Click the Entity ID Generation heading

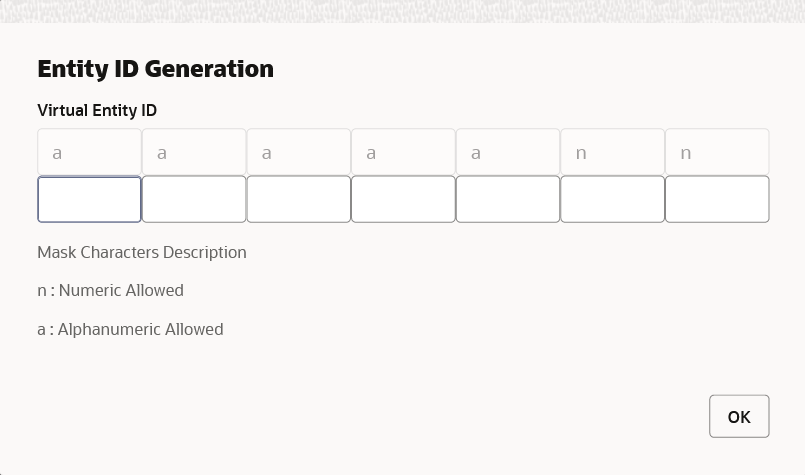click(155, 69)
